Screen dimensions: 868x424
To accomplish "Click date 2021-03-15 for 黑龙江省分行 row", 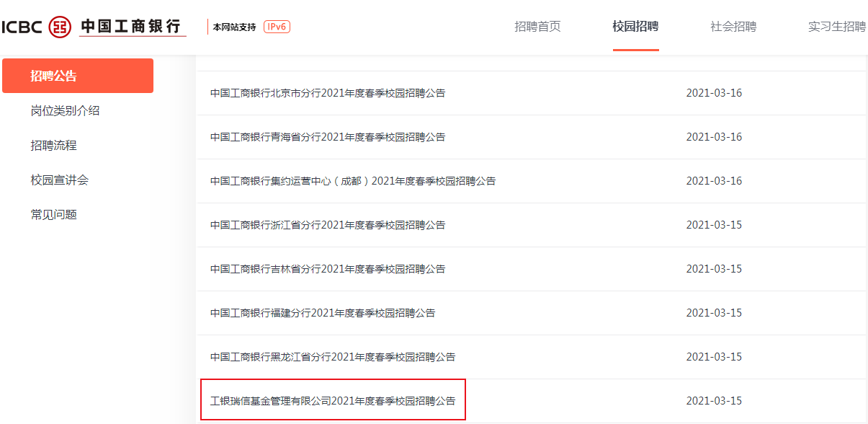I will pyautogui.click(x=714, y=357).
